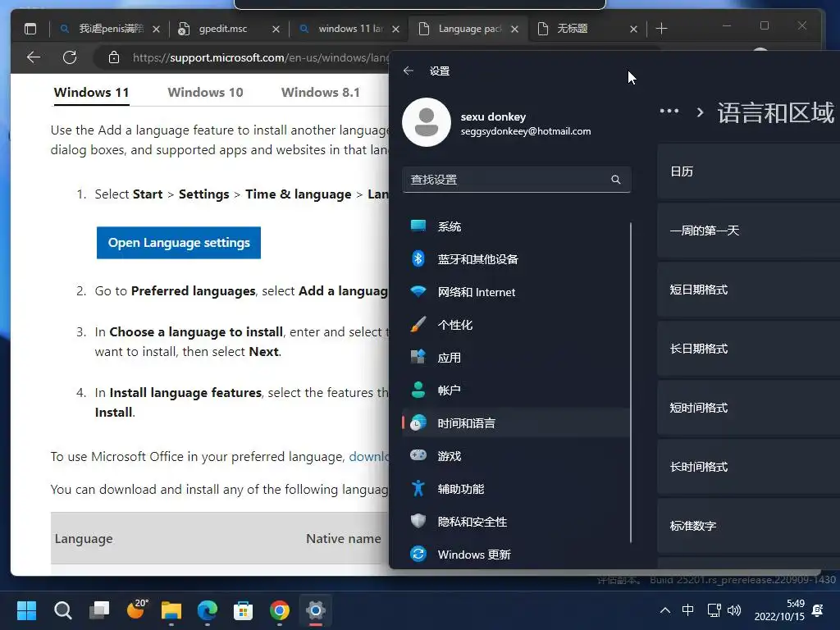
Task: Open a new browser tab with plus
Action: 662,29
